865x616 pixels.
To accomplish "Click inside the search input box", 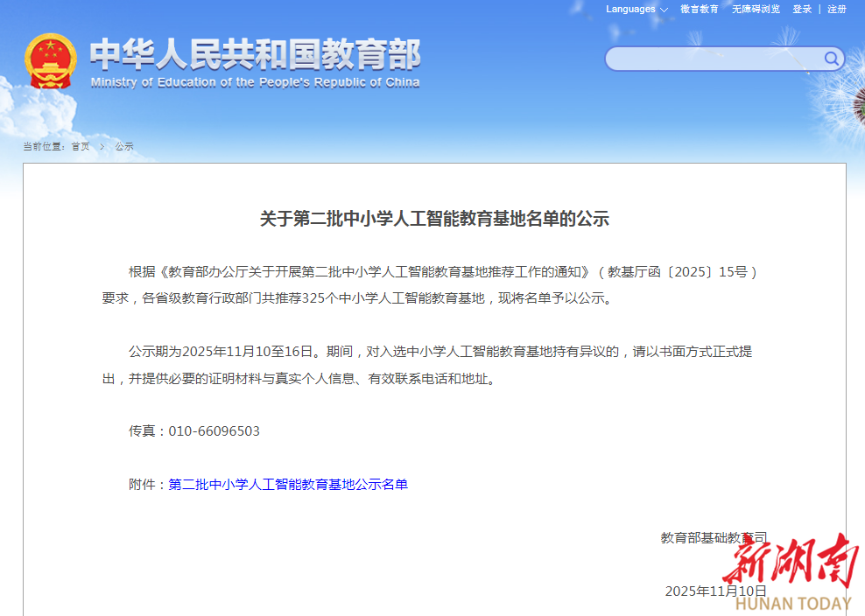I will tap(718, 59).
